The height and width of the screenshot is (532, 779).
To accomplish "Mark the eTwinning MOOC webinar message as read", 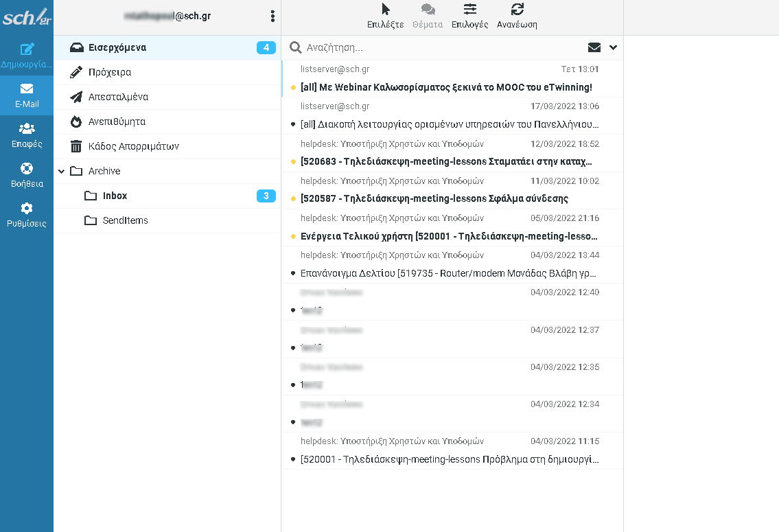I will 294,88.
